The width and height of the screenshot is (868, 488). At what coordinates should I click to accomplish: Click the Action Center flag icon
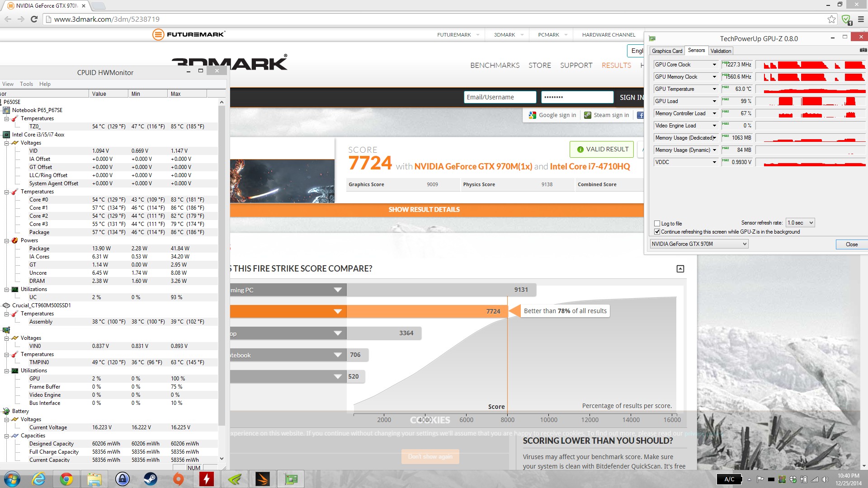[x=760, y=479]
